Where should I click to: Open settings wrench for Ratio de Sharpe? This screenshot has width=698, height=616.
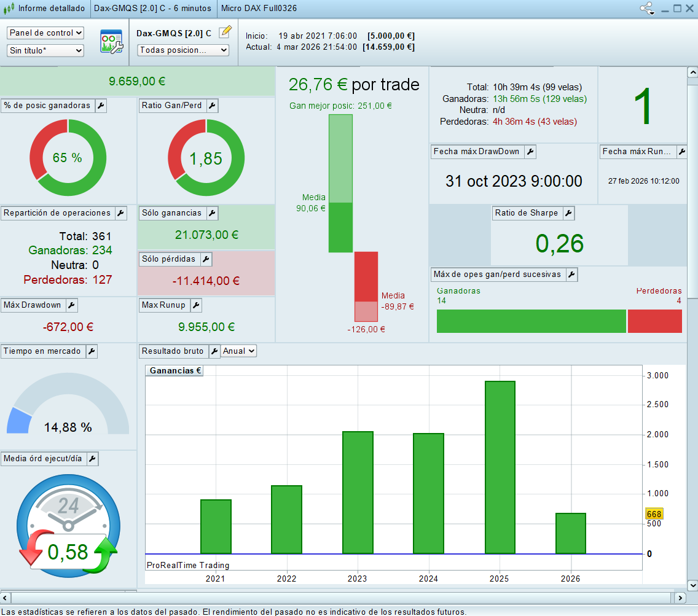pyautogui.click(x=568, y=213)
